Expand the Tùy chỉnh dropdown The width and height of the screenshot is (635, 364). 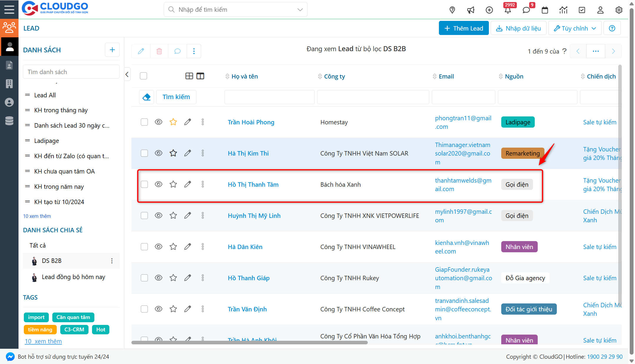tap(575, 28)
